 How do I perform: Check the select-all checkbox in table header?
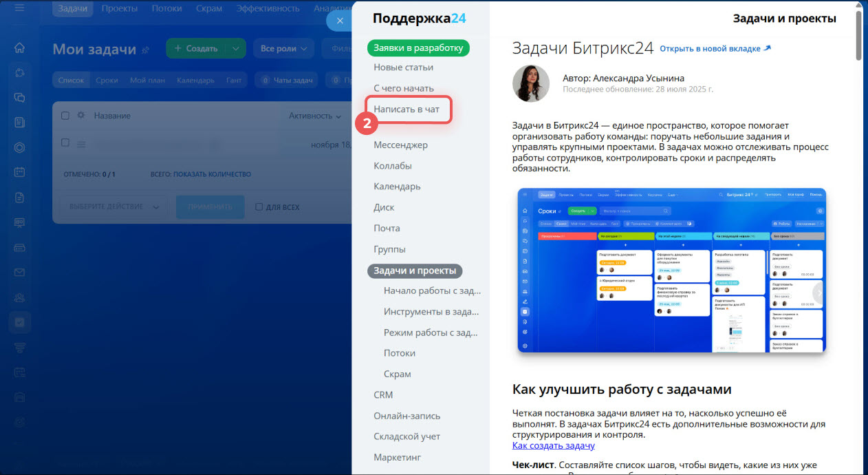(65, 116)
